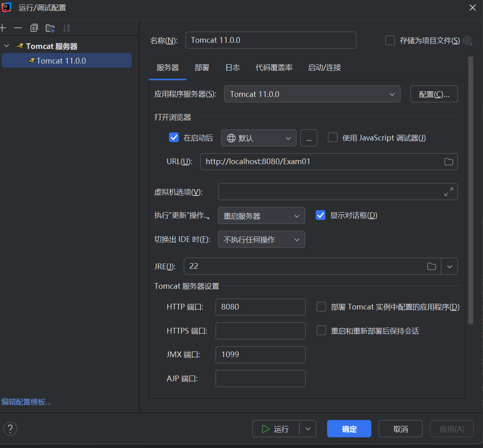483x448 pixels.
Task: Select Tomcat 11.0.0 in configuration tree
Action: click(x=66, y=60)
